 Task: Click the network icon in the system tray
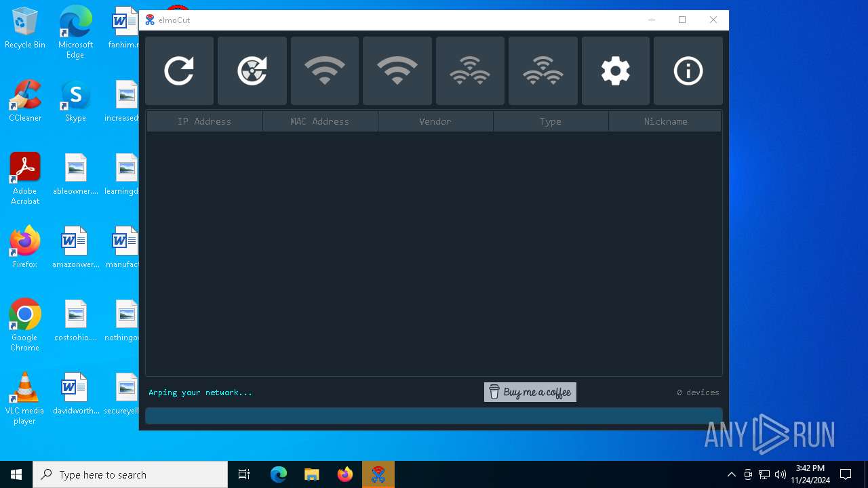click(x=764, y=474)
